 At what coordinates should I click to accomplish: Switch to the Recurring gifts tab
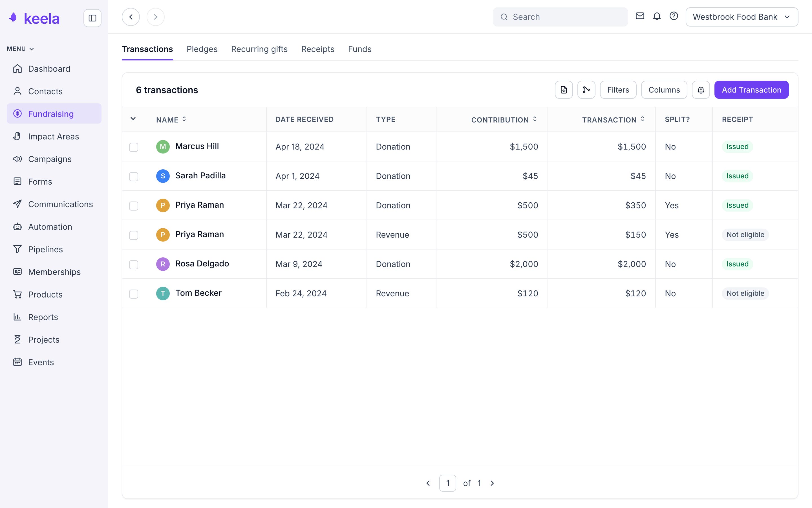[259, 49]
